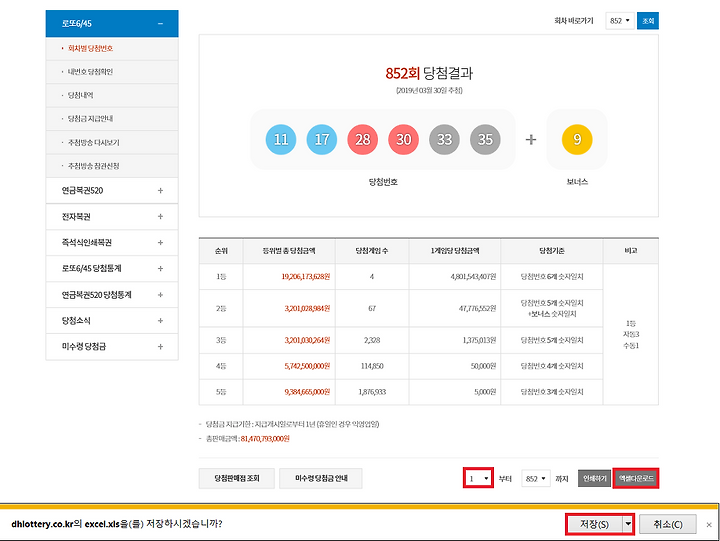Select 5등 winner count 1,876,933
The image size is (720, 541).
(x=372, y=392)
